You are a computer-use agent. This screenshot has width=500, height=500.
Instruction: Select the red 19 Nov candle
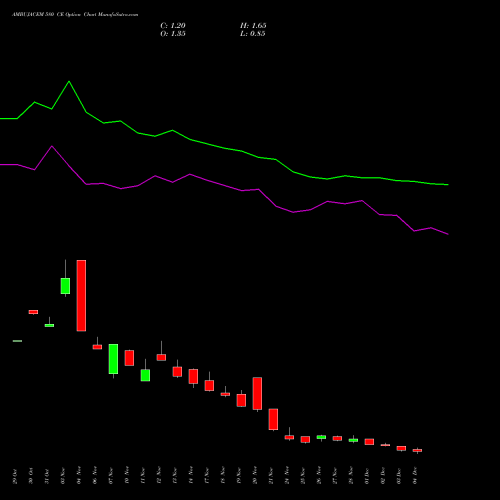(x=241, y=400)
